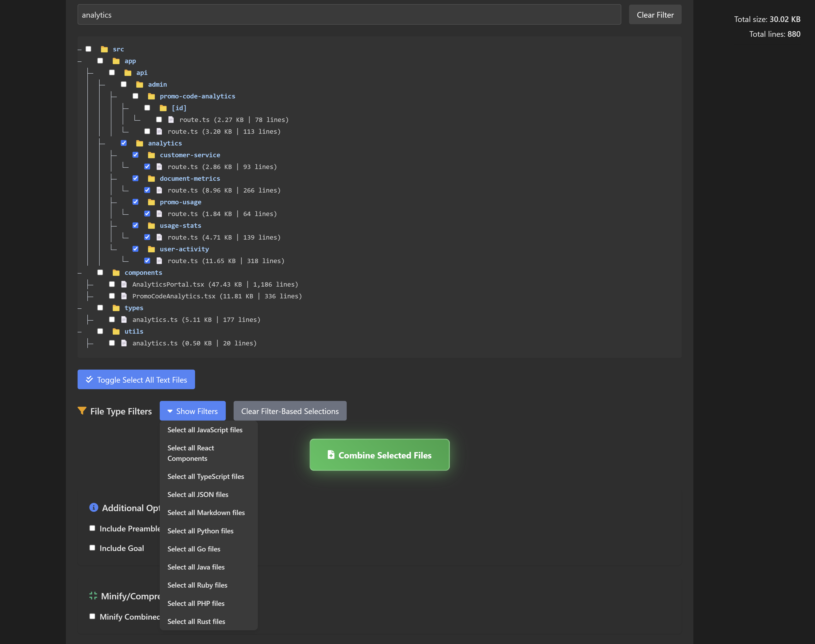Collapse the Show Filters dropdown
This screenshot has width=815, height=644.
(192, 411)
